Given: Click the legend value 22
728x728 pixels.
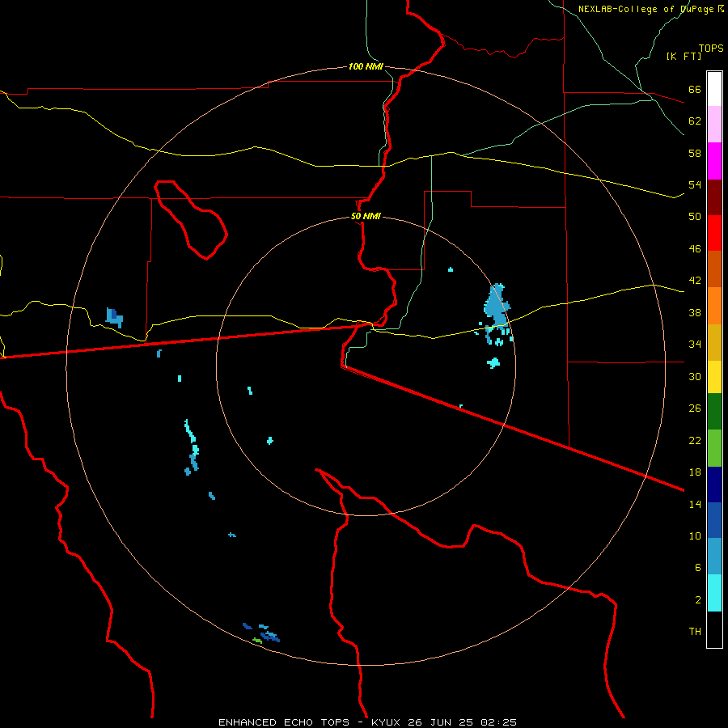Looking at the screenshot, I should (x=695, y=440).
